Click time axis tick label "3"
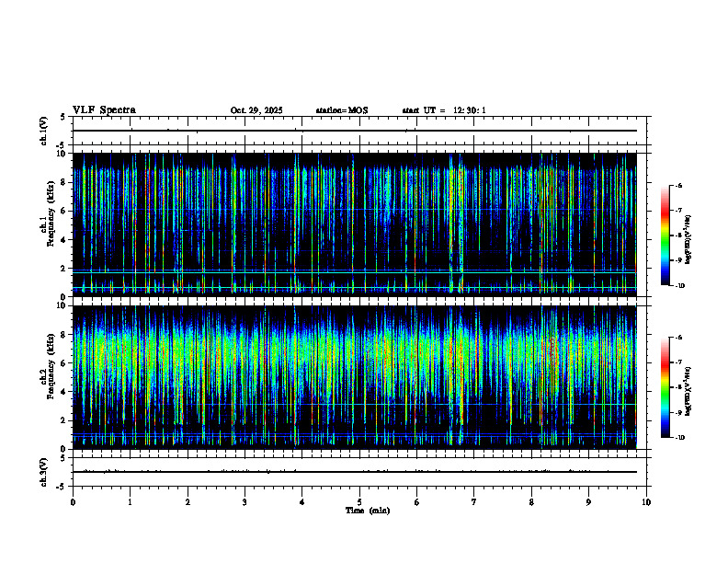This screenshot has width=728, height=563. (x=245, y=502)
